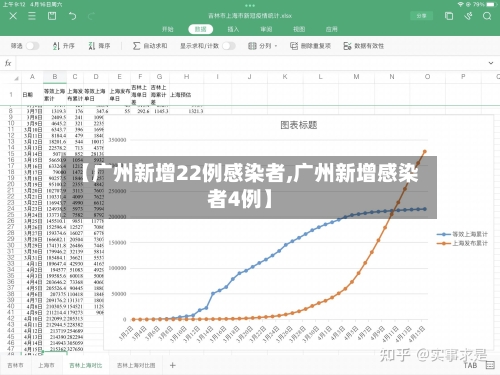500x375 pixels.
Task: Select column P header
Action: [x=463, y=77]
